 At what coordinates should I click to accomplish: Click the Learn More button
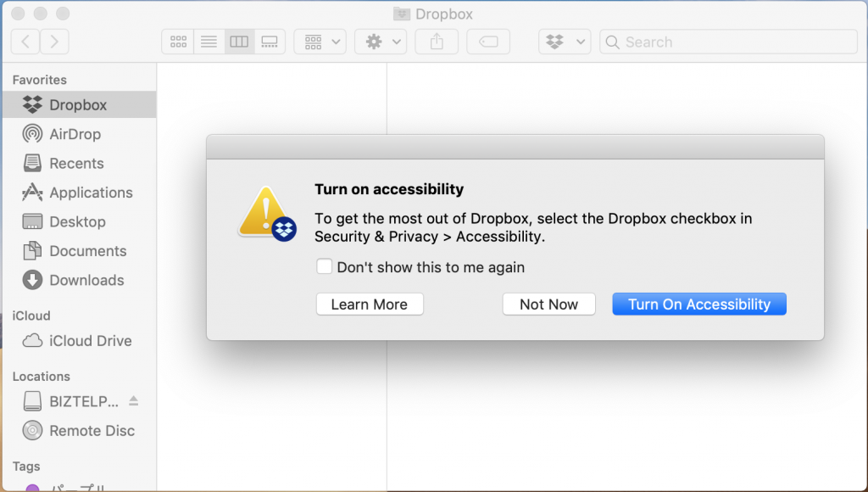pos(370,305)
